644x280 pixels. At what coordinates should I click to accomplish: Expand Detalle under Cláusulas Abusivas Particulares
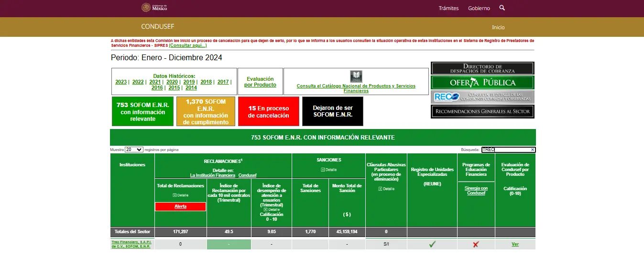[386, 189]
